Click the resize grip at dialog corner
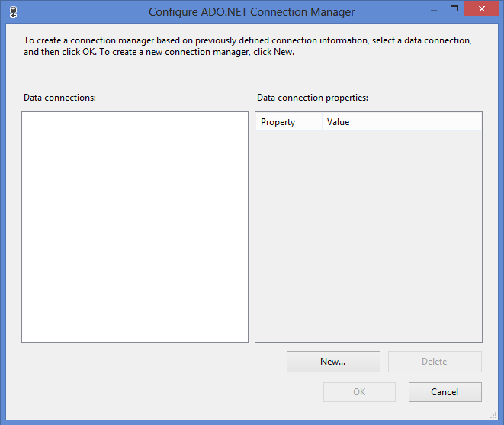The image size is (504, 425). click(493, 415)
